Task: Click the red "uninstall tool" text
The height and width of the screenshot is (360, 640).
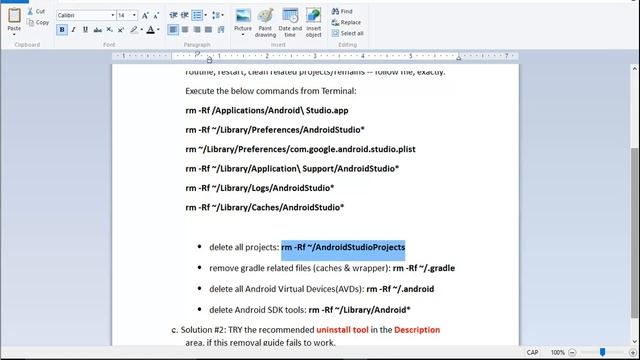Action: 342,330
